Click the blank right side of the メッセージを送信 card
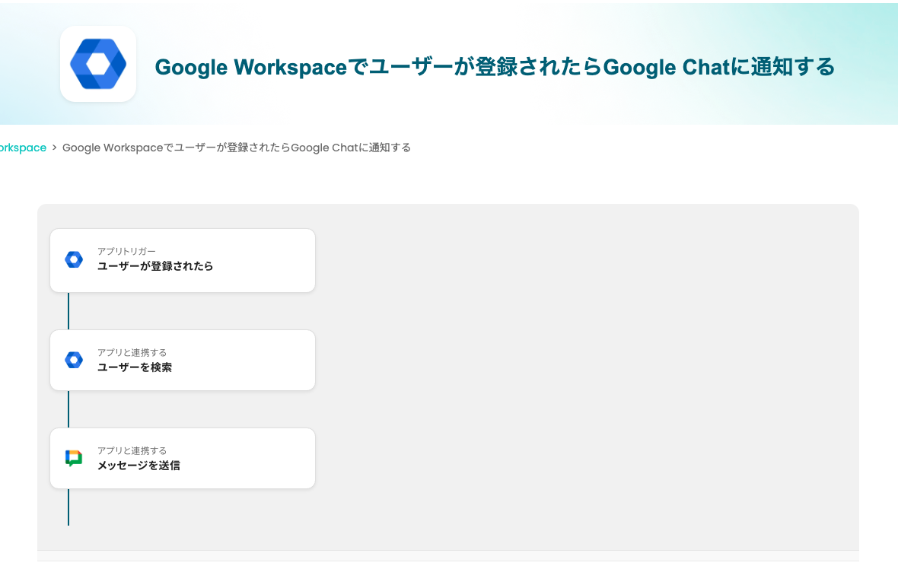 coord(259,459)
